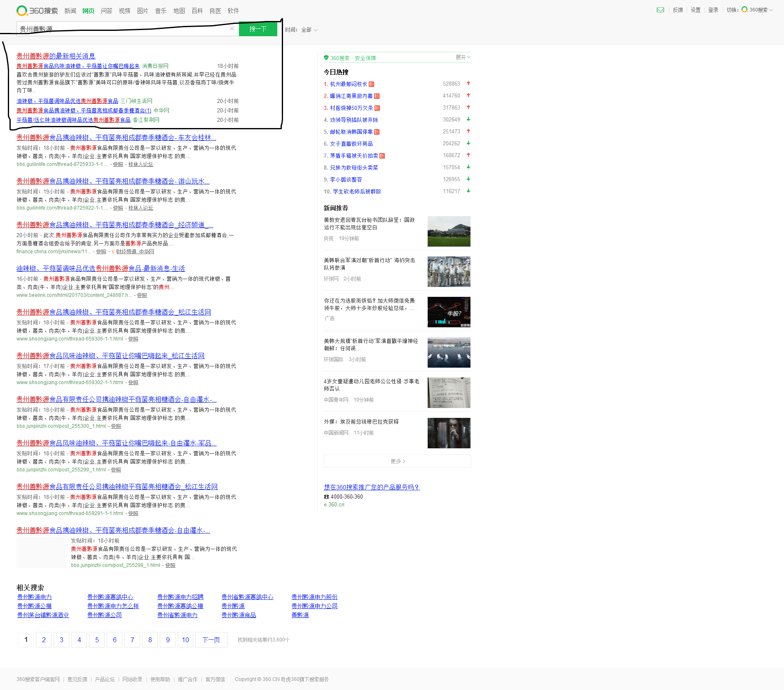The height and width of the screenshot is (690, 784).
Task: Open footer link 官方微信
Action: point(215,679)
